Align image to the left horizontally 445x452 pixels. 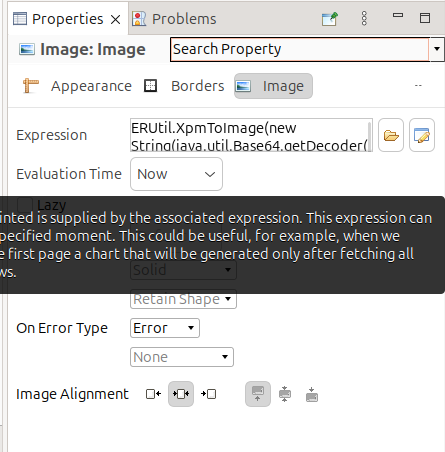click(153, 394)
